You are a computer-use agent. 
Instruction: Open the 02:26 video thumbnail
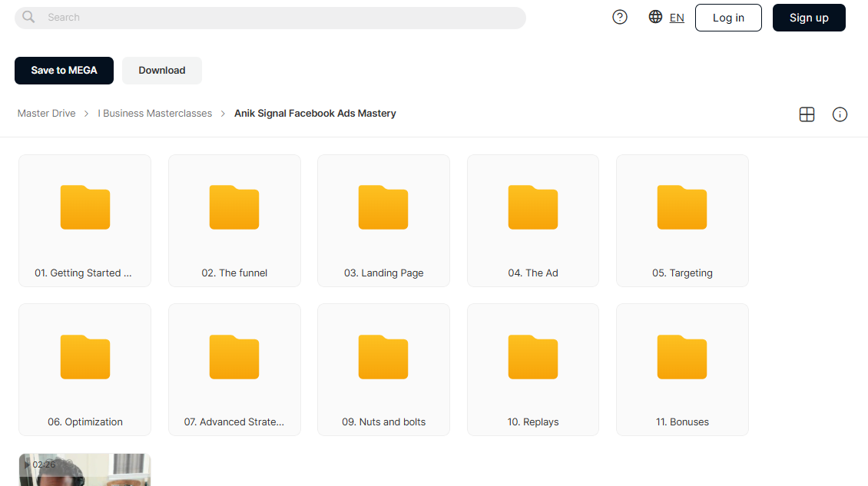click(x=84, y=470)
